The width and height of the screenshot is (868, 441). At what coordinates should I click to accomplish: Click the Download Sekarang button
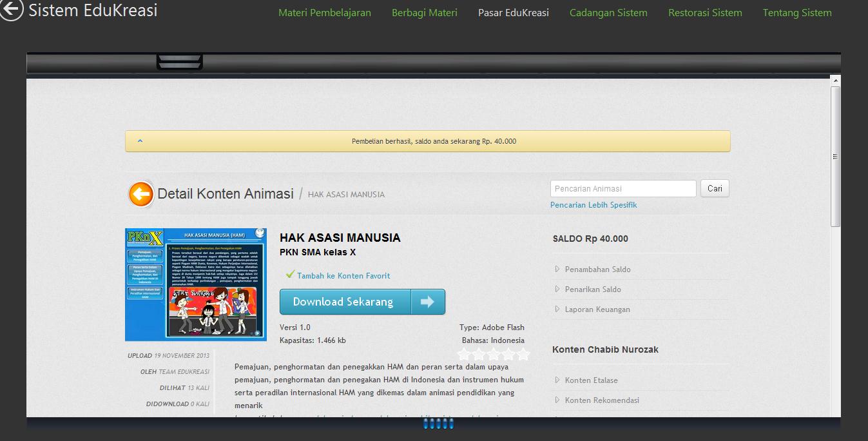point(362,302)
